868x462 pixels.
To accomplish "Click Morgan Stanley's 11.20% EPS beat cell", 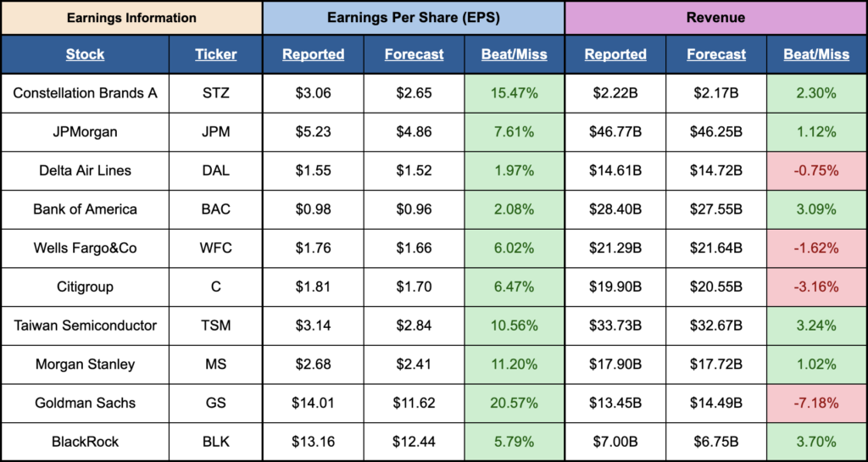I will [x=515, y=365].
